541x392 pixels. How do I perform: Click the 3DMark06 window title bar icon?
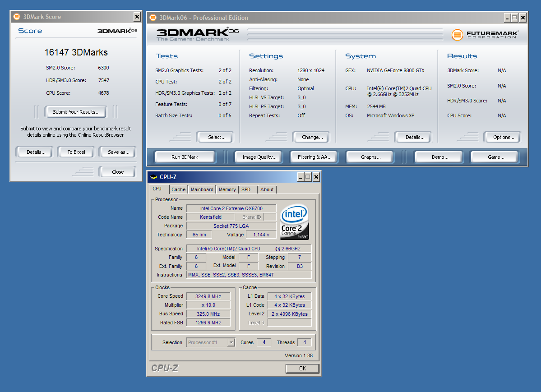click(153, 18)
